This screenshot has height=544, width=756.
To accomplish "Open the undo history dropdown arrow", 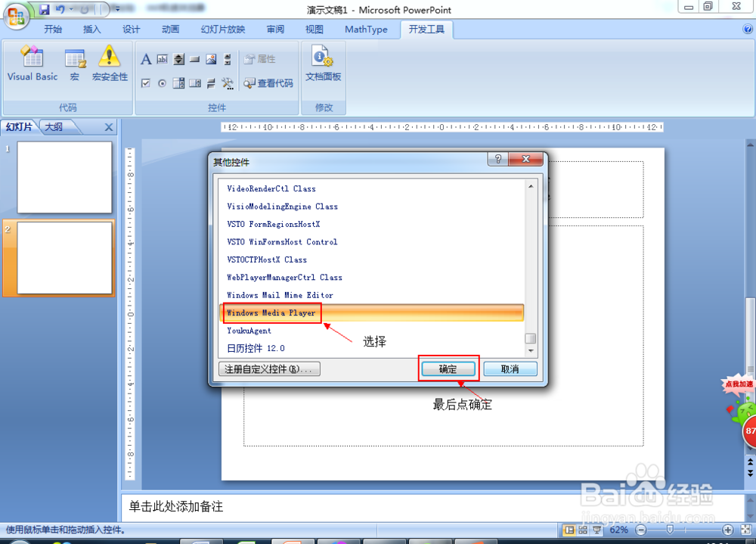I will tap(71, 9).
